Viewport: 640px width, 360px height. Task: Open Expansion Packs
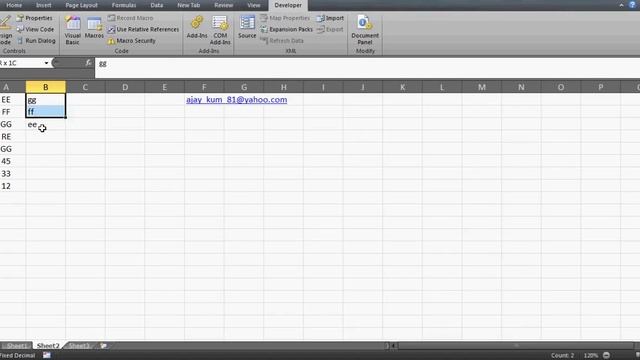click(x=287, y=29)
